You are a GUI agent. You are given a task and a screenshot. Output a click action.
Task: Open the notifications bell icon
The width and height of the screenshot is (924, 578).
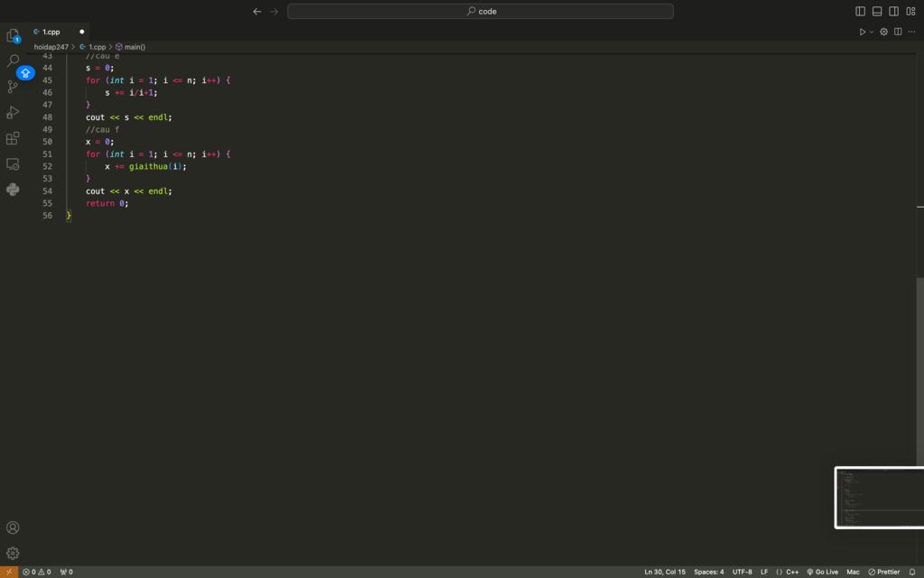[x=912, y=572]
